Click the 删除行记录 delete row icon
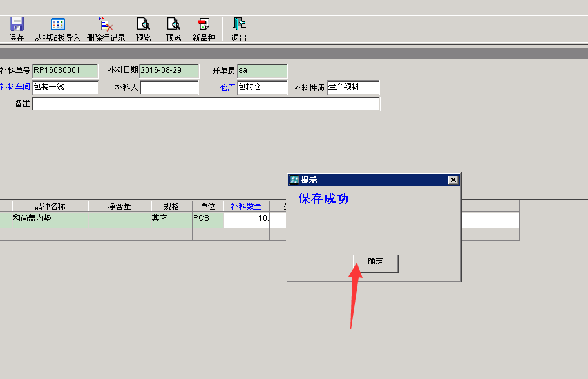Screen dimensions: 588x379 click(x=106, y=29)
